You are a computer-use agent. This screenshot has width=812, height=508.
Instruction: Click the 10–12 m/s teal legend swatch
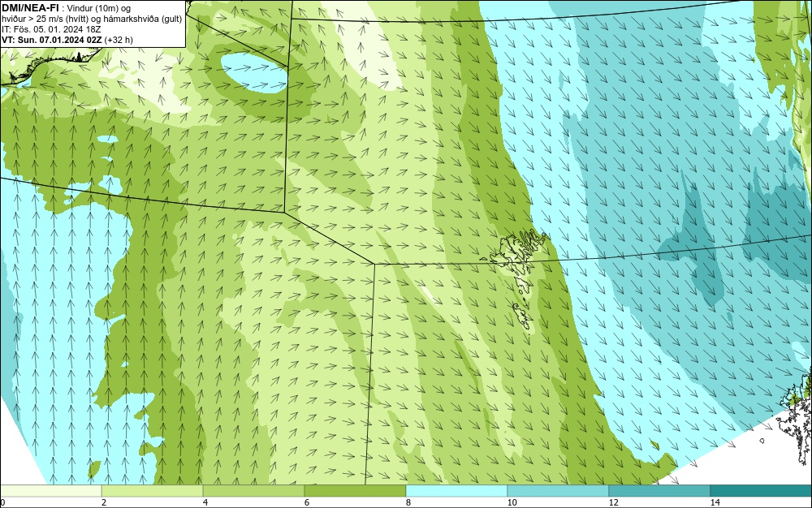pyautogui.click(x=559, y=491)
